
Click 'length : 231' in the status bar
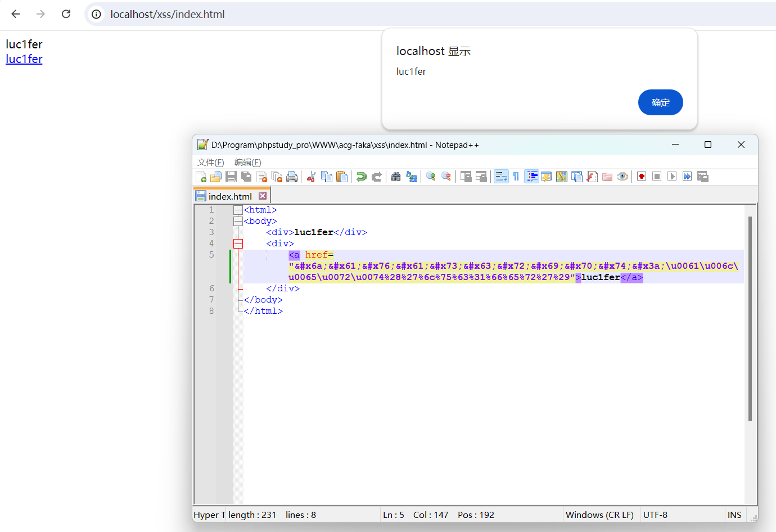pos(252,515)
